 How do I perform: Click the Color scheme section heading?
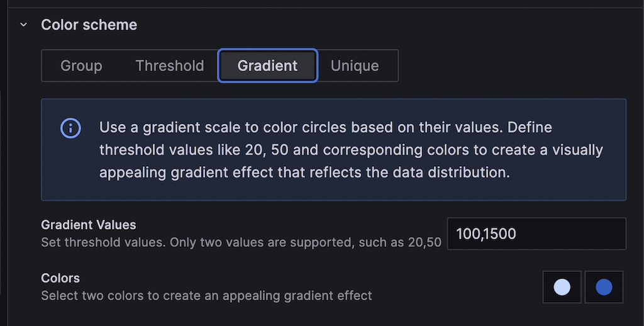coord(89,25)
